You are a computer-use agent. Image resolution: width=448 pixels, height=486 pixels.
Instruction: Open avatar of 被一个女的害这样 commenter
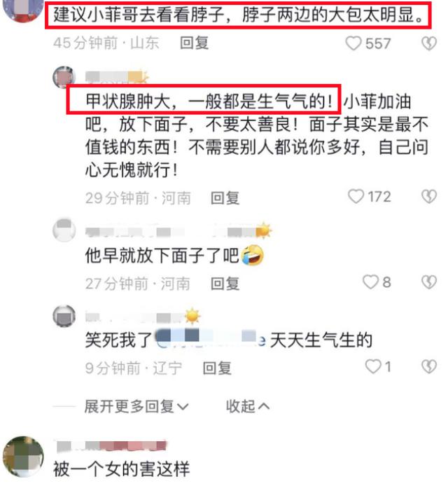tap(23, 457)
